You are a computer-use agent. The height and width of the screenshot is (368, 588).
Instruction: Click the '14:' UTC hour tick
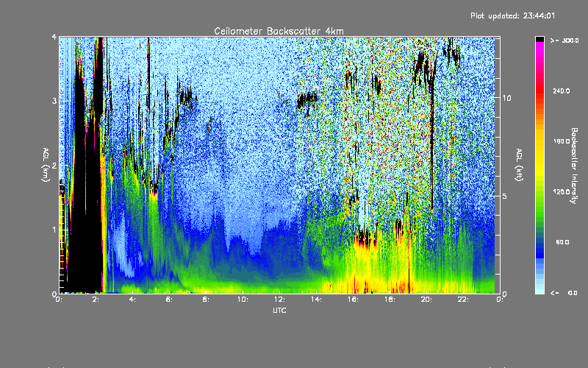316,300
